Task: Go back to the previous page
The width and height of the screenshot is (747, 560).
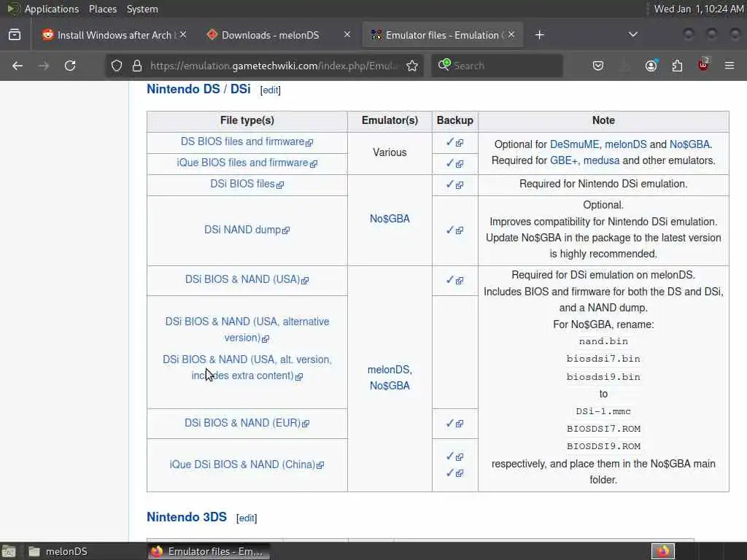Action: click(x=18, y=66)
